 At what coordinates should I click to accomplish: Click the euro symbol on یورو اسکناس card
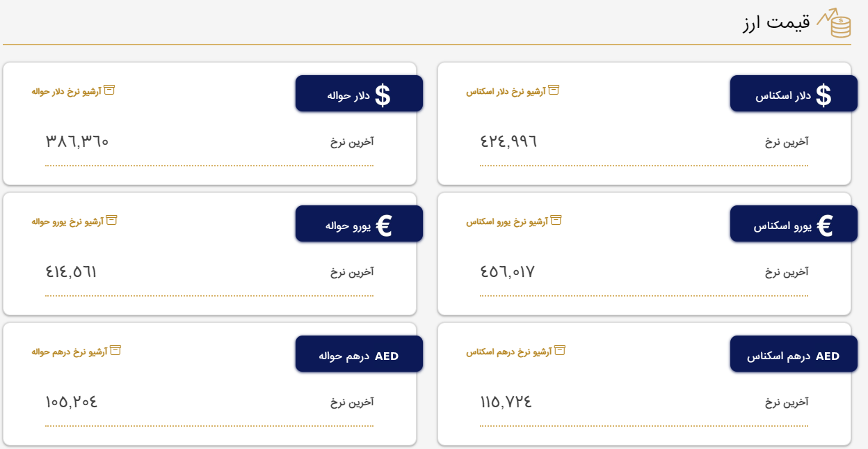827,223
